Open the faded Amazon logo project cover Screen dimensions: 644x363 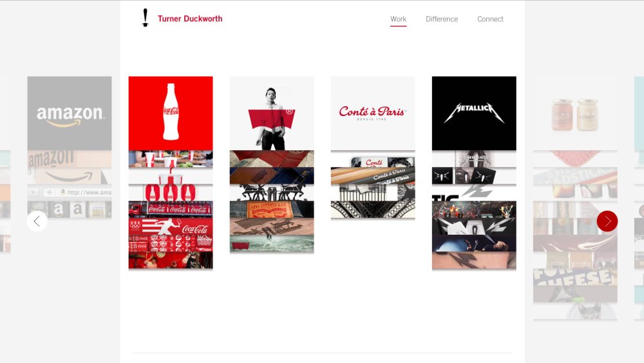[x=70, y=113]
